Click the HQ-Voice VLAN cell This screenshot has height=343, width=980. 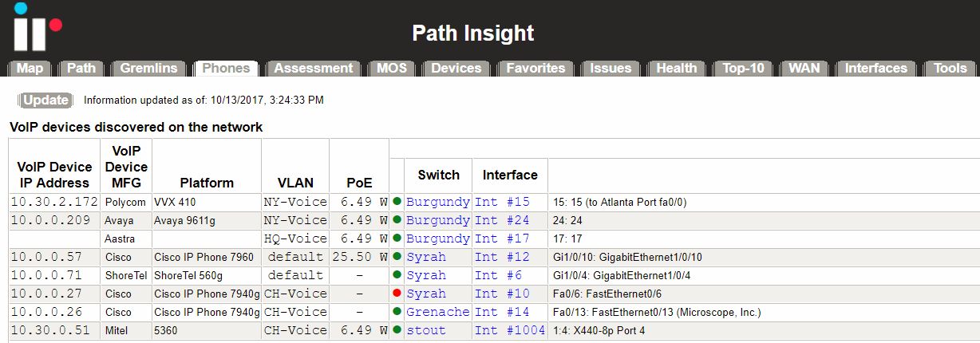[295, 239]
